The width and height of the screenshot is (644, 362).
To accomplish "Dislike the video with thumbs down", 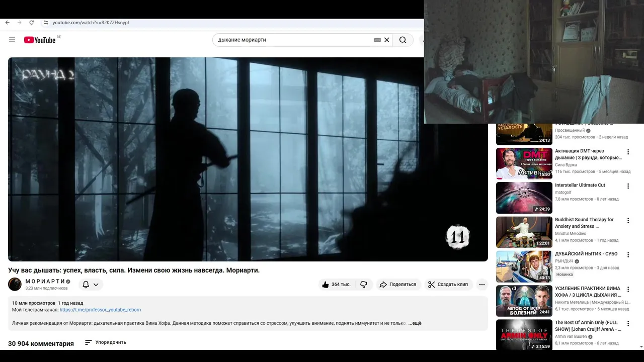I will [364, 285].
